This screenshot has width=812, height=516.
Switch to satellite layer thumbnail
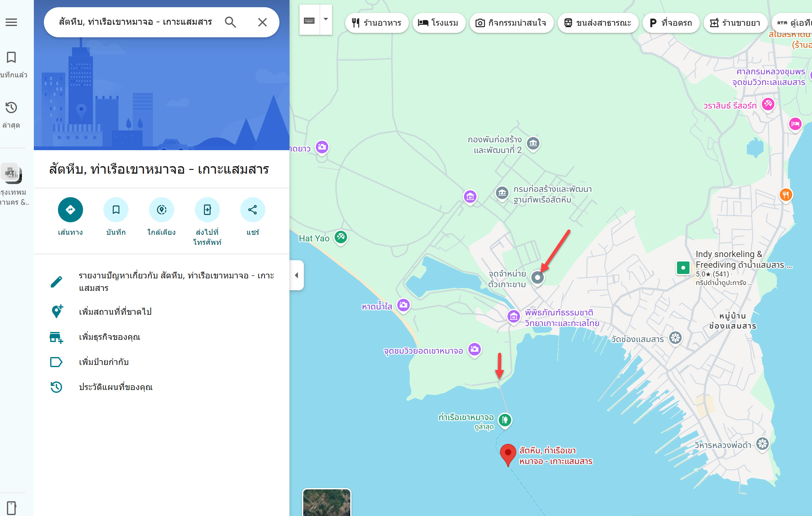click(x=326, y=503)
